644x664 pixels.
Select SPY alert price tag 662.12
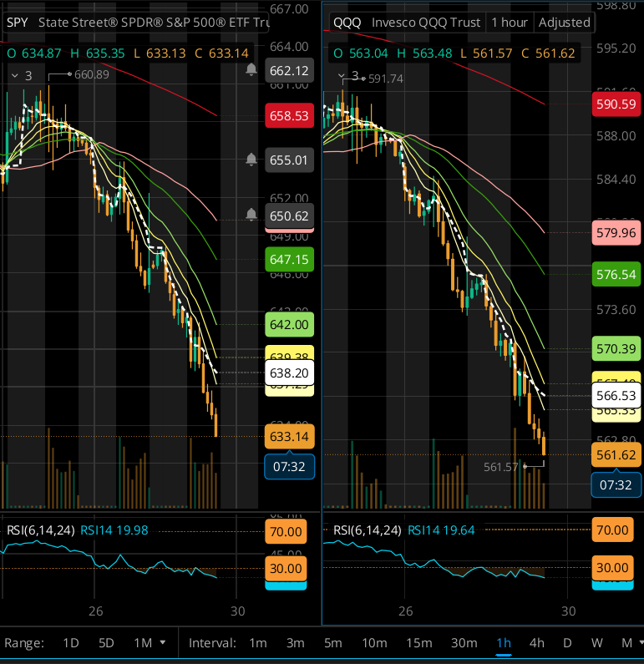coord(290,70)
